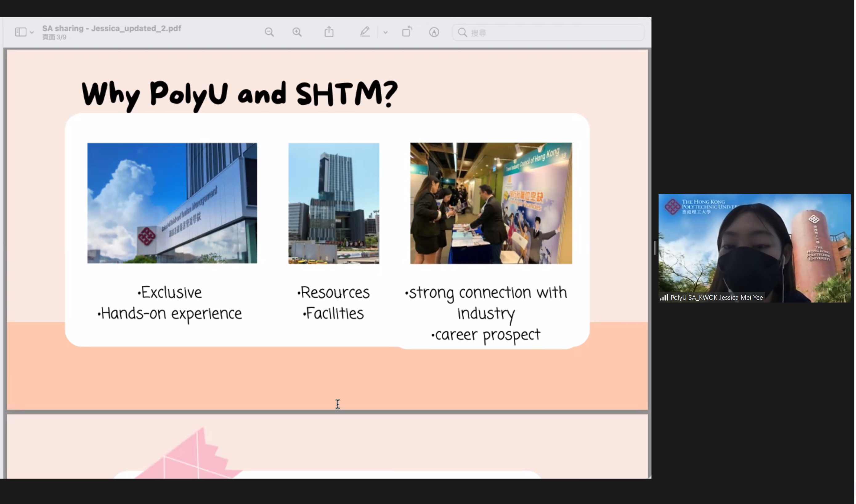Image resolution: width=856 pixels, height=504 pixels.
Task: Click the SA sharing PDF filename title
Action: tap(112, 28)
